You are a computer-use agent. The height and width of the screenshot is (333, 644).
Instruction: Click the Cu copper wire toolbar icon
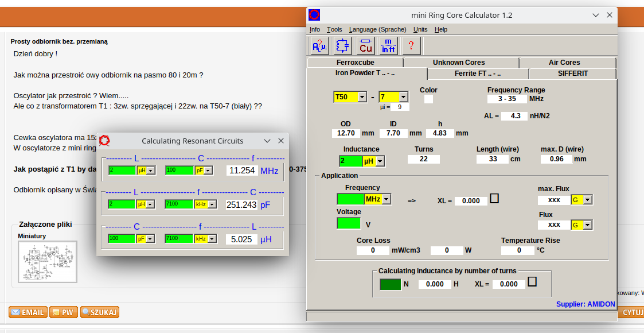366,46
